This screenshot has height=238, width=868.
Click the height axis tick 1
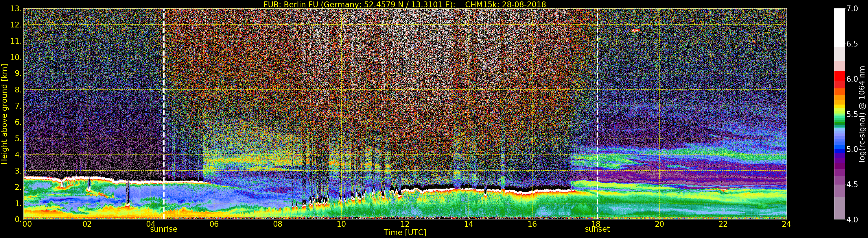(x=18, y=203)
